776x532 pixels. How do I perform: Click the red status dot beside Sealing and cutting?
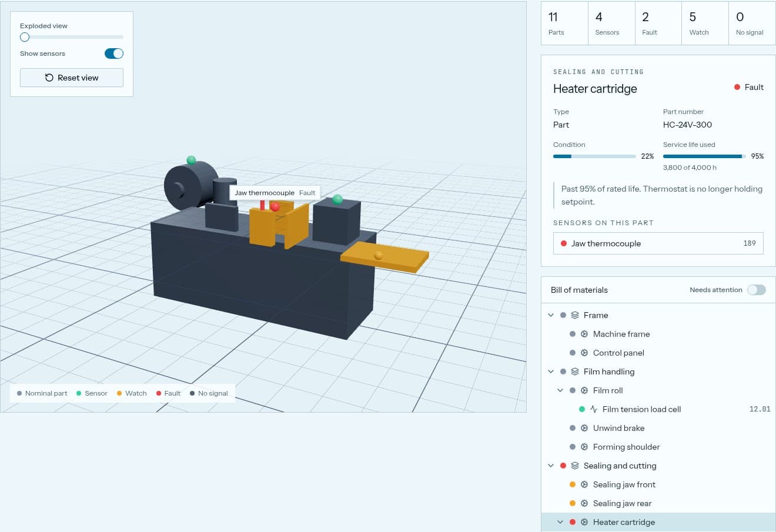(x=563, y=466)
